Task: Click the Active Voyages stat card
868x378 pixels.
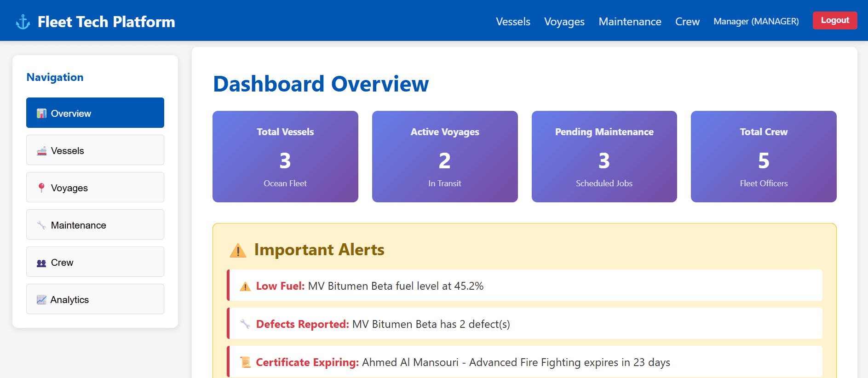Action: click(445, 156)
